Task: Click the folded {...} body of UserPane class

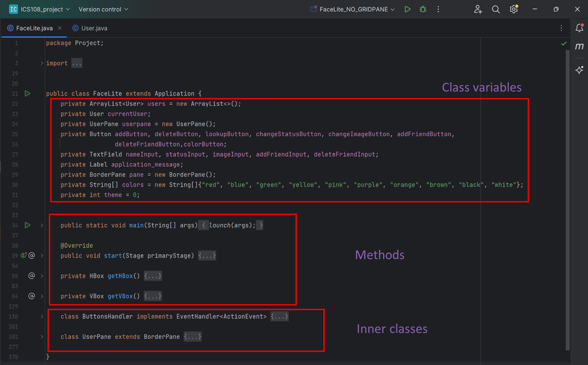Action: (x=192, y=336)
